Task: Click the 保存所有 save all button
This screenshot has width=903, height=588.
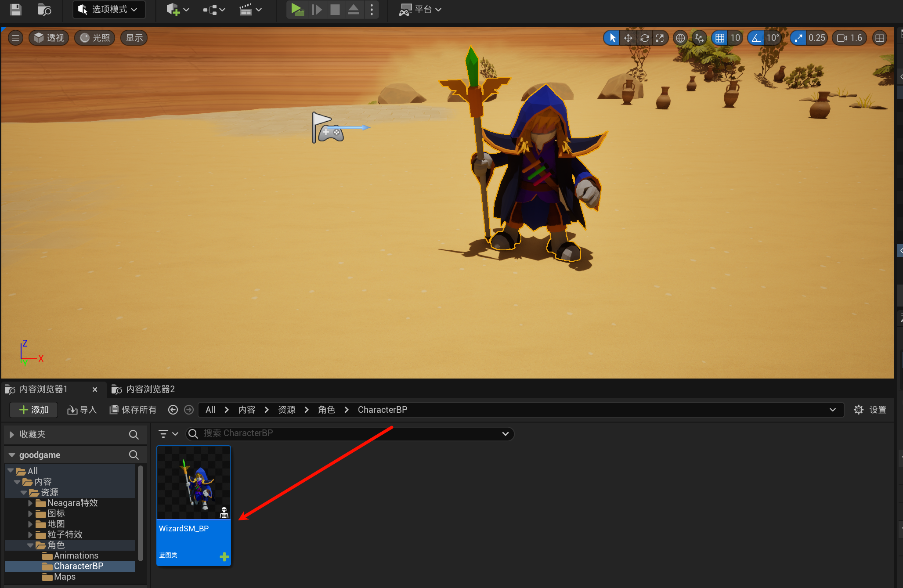Action: click(133, 410)
